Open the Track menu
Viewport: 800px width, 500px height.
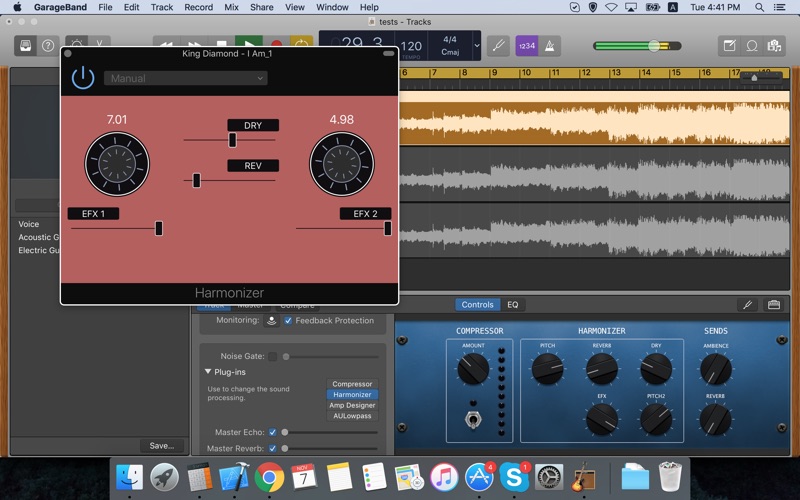(x=162, y=7)
